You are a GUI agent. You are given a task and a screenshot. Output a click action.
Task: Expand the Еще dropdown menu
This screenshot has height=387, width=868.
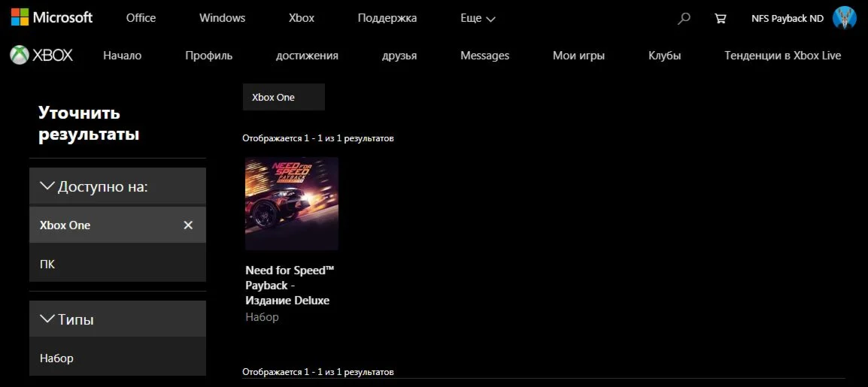coord(478,18)
